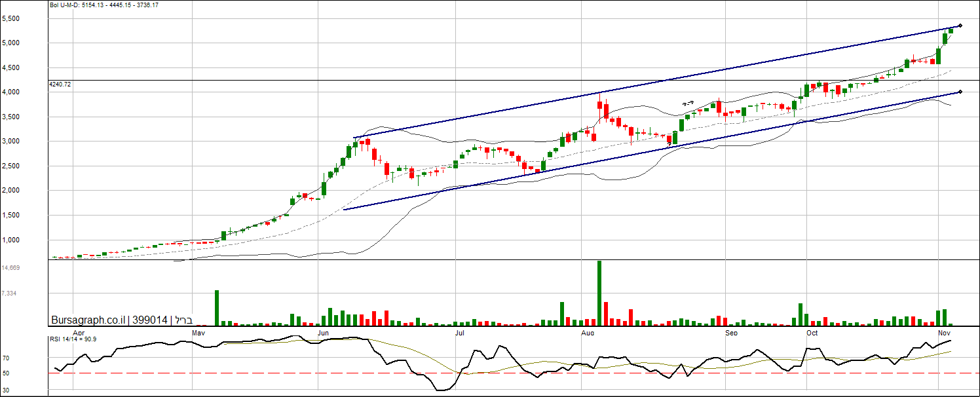This screenshot has width=980, height=397.
Task: Click the 3,500 price axis label
Action: 11,117
